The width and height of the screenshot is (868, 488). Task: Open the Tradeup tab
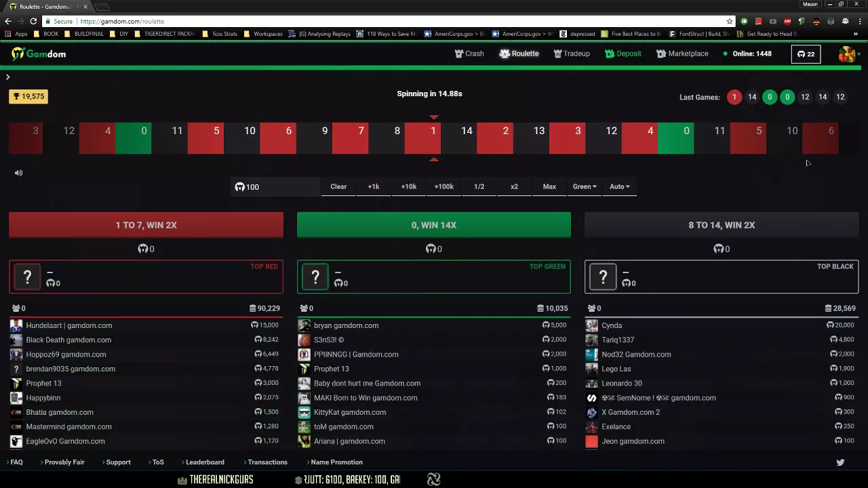point(572,54)
